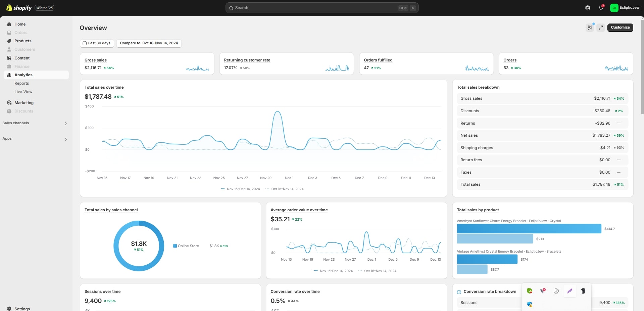Click the purple feather tray icon
The width and height of the screenshot is (644, 311).
pos(569,291)
